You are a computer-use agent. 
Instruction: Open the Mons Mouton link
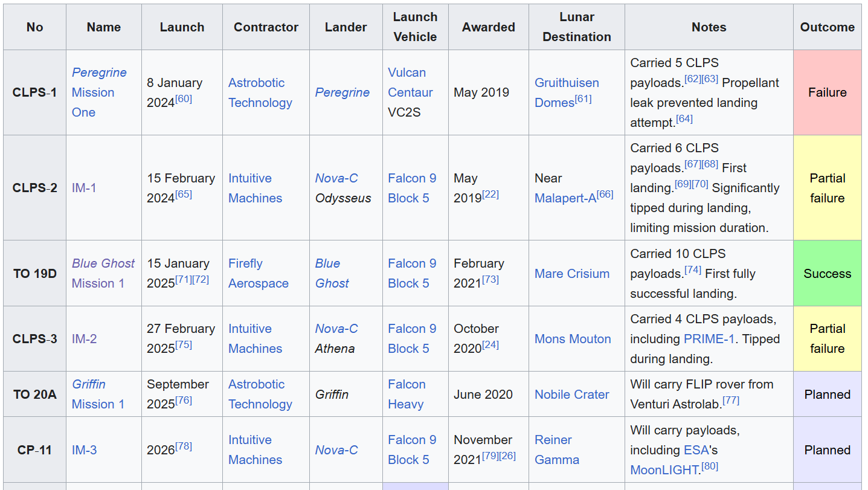click(572, 339)
